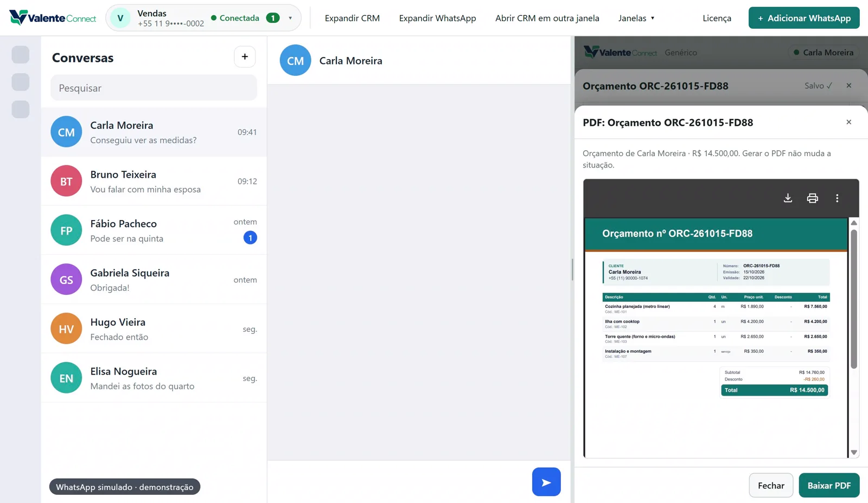Select Expandir CRM in the top bar

coord(352,18)
